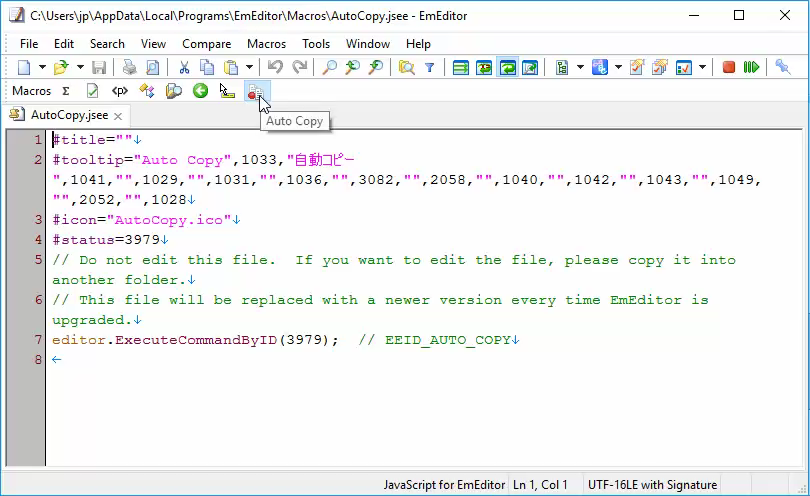Image resolution: width=810 pixels, height=496 pixels.
Task: Click the Find Previous magnifier icon
Action: coord(352,67)
